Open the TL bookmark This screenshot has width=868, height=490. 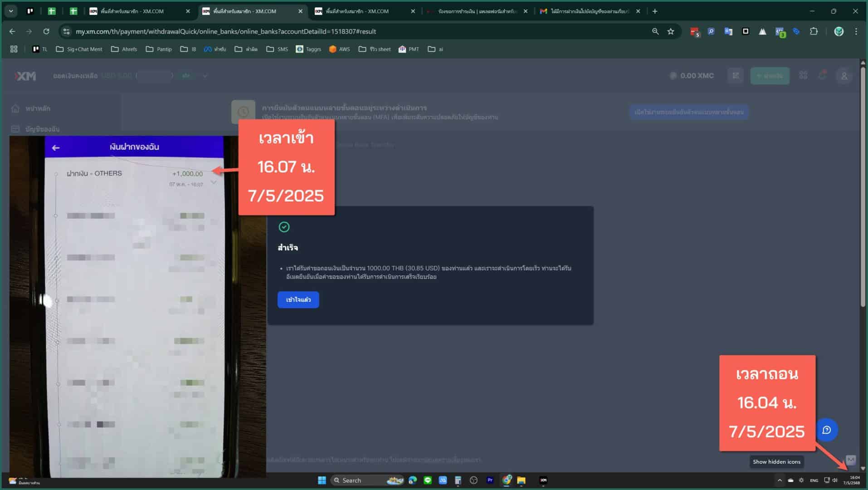[40, 49]
